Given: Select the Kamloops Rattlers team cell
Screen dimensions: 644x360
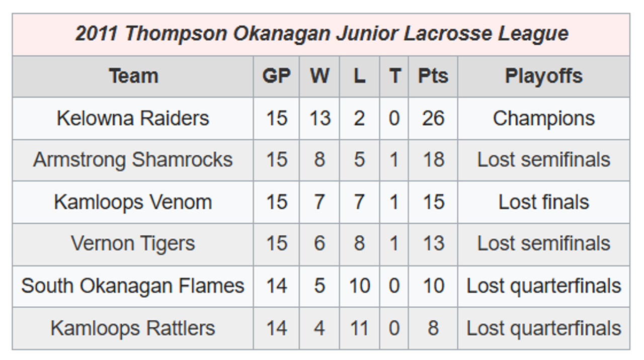Looking at the screenshot, I should tap(133, 328).
